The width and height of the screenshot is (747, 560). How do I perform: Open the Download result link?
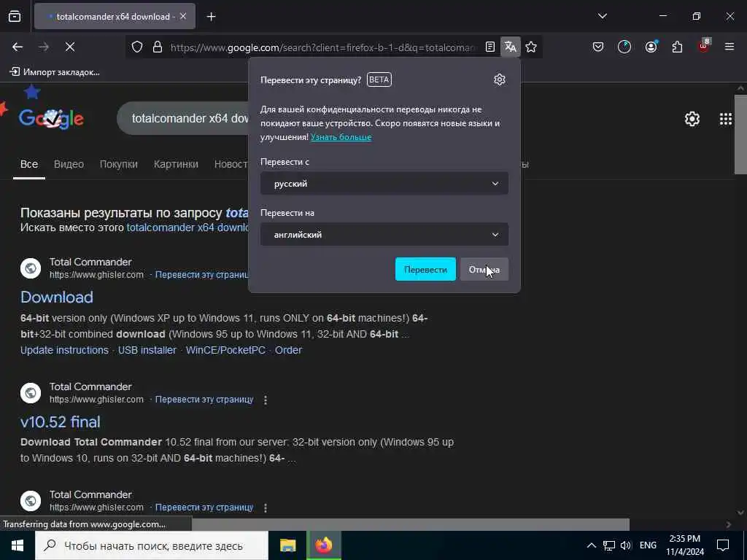pyautogui.click(x=57, y=297)
